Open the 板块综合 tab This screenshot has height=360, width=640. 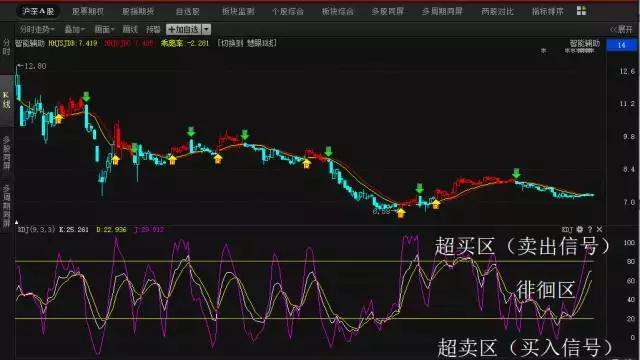pyautogui.click(x=338, y=11)
